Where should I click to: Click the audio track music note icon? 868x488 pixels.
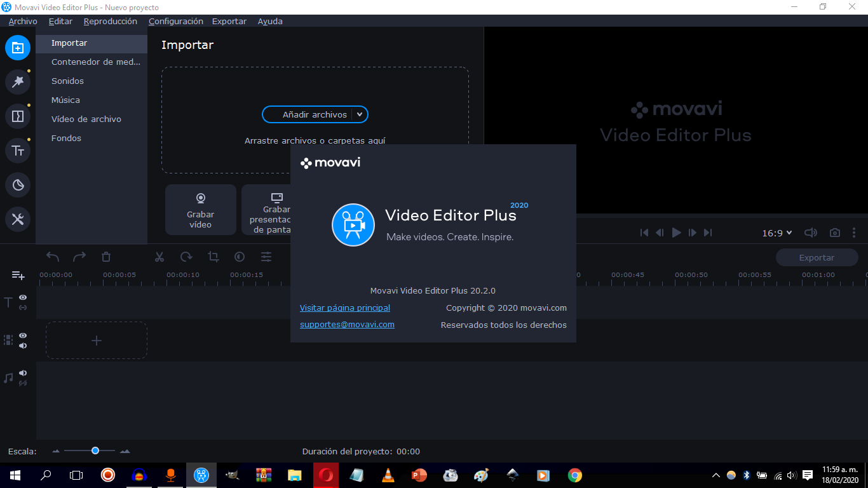(8, 378)
